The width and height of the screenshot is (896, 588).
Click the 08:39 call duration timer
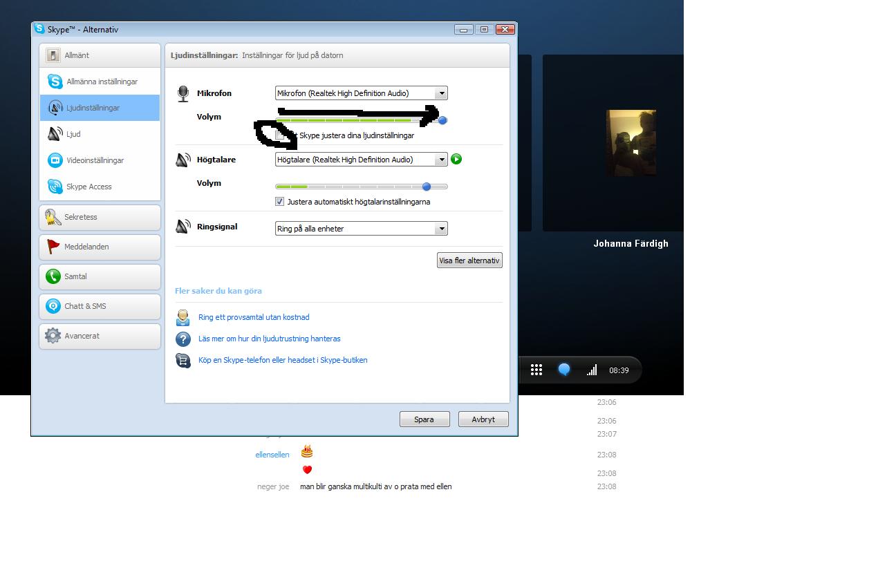[x=619, y=370]
